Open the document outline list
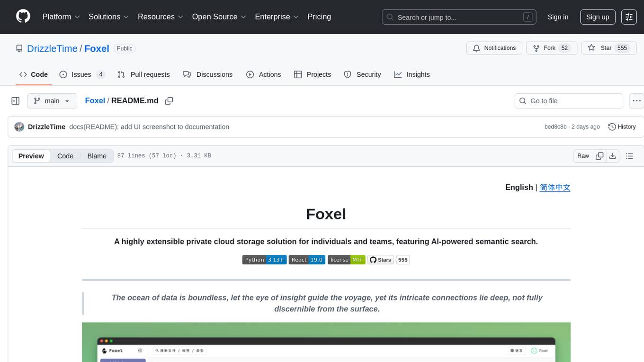Viewport: 644px width, 362px height. point(629,156)
